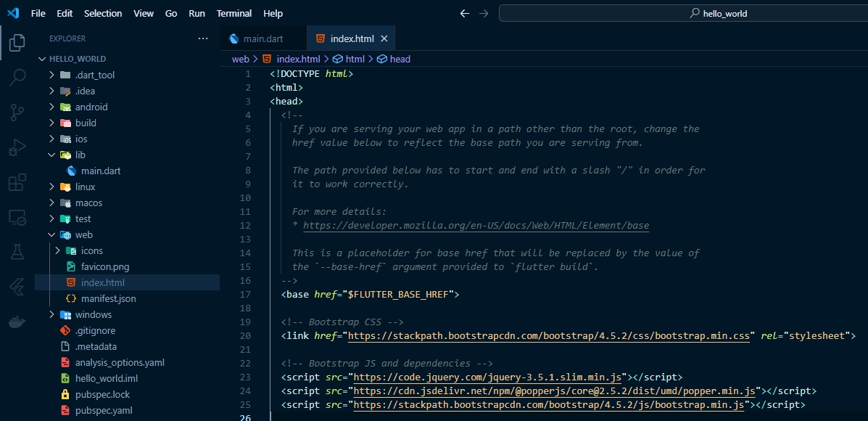Expand the test folder
This screenshot has width=868, height=421.
click(51, 218)
